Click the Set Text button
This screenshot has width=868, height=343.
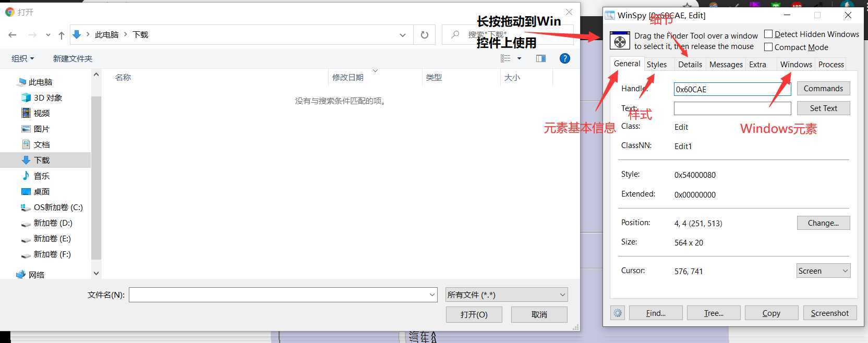pos(823,108)
